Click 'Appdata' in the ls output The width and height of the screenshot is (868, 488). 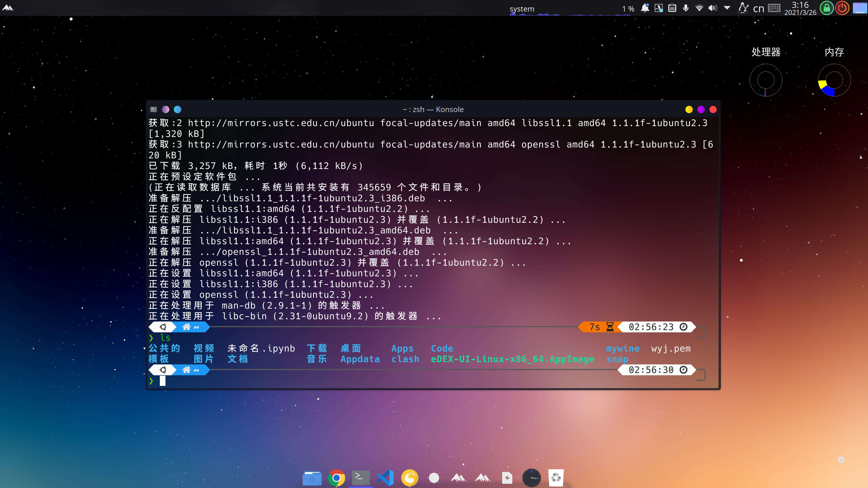point(360,359)
